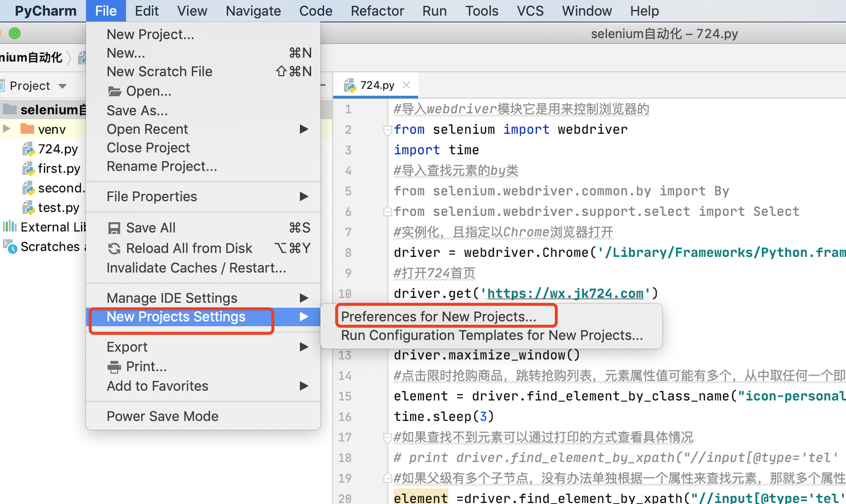
Task: Choose New Scratch File menu entry
Action: click(203, 72)
